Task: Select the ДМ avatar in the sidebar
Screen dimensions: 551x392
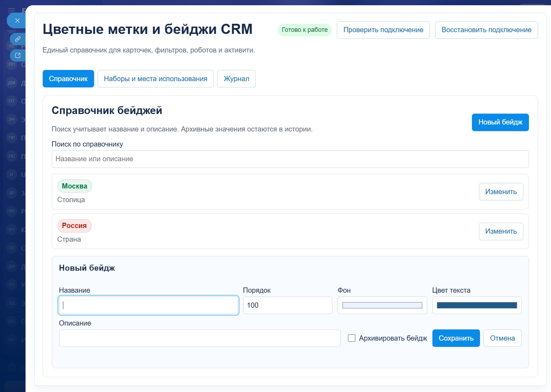Action: 12,83
